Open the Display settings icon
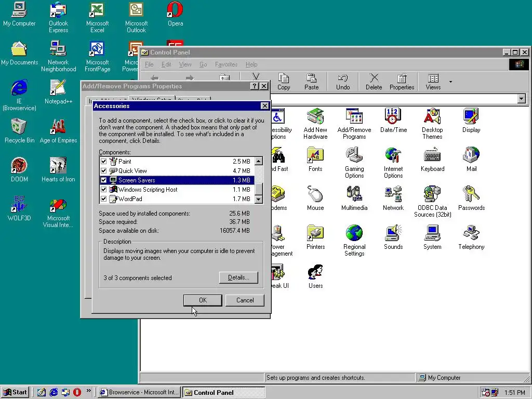The width and height of the screenshot is (532, 399). (471, 121)
